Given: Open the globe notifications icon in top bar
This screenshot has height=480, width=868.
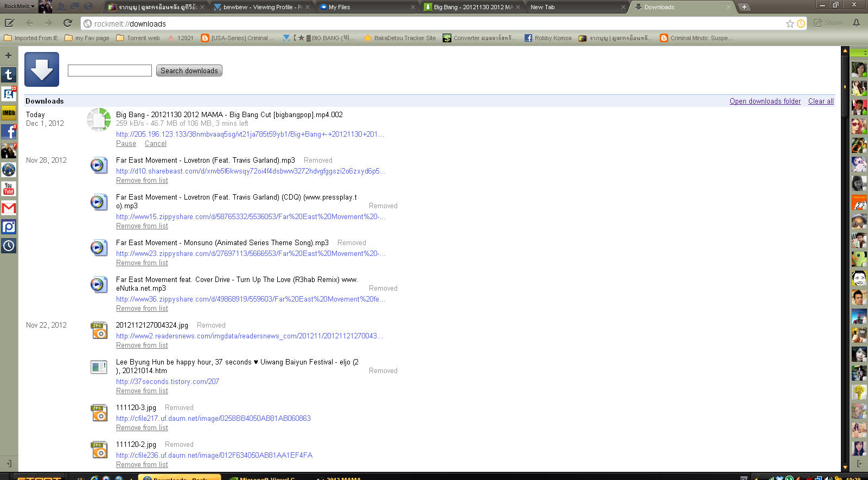Looking at the screenshot, I should coord(88,7).
